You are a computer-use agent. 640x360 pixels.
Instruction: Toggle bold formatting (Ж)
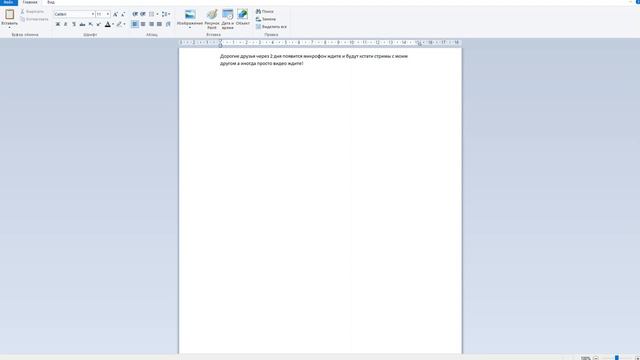point(58,24)
